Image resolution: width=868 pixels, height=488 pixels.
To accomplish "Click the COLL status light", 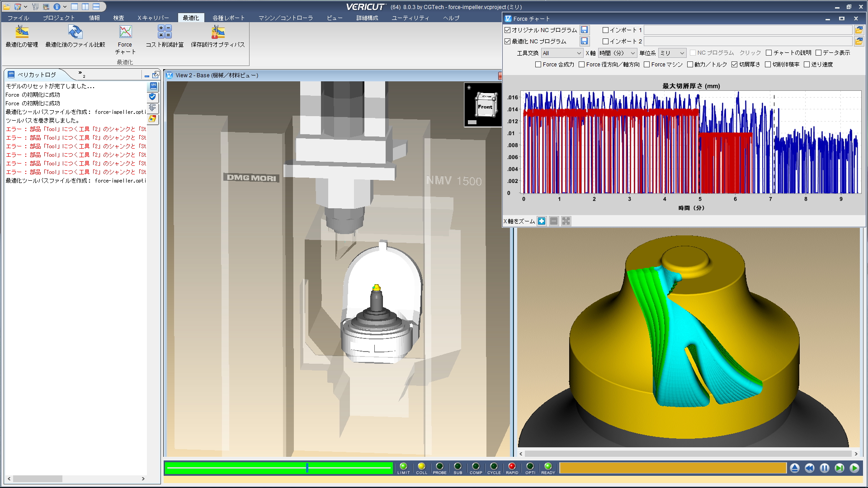I will (421, 466).
